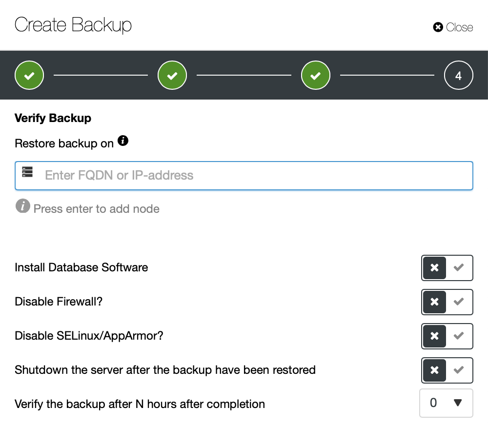Select wizard step 4 circle
This screenshot has height=448, width=488.
pos(458,75)
